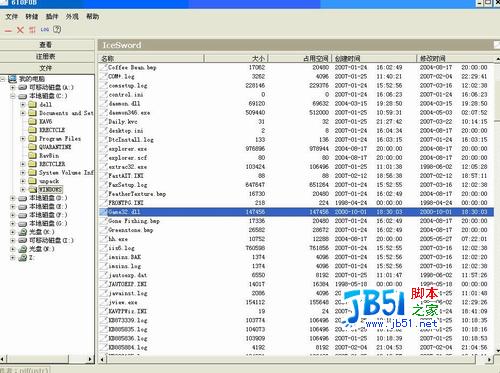The height and width of the screenshot is (373, 500).
Task: Select the file extrac32.exe
Action: tap(127, 166)
